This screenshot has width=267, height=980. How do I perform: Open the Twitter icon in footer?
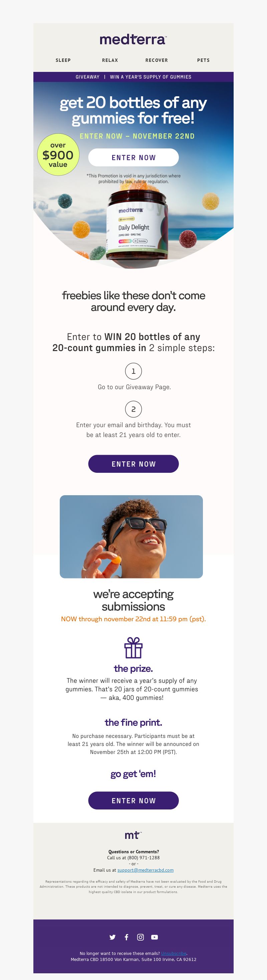tap(112, 937)
